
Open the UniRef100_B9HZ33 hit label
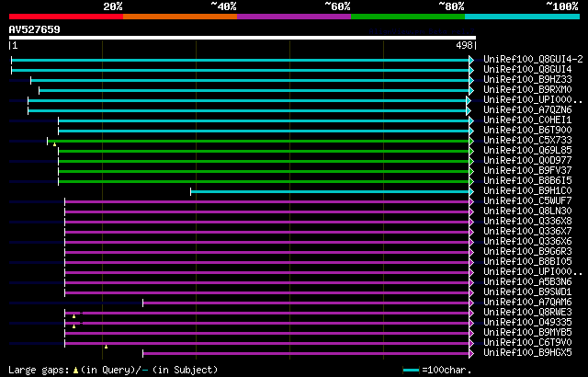527,79
